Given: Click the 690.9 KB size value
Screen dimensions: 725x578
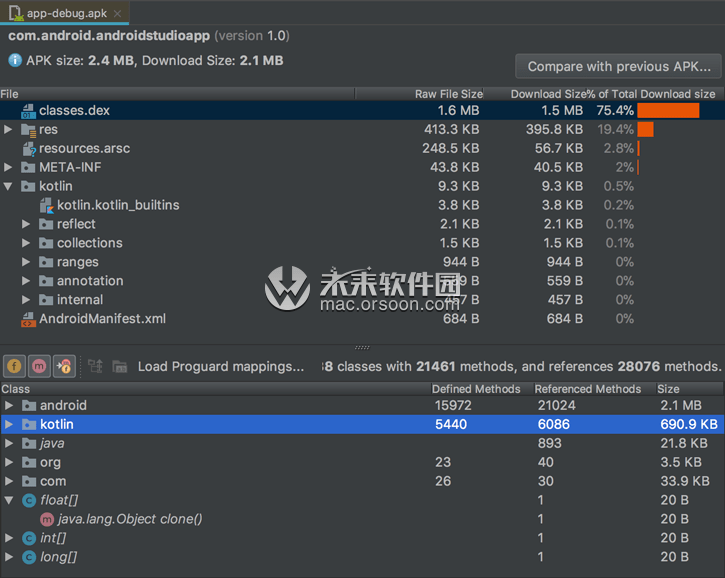Looking at the screenshot, I should [689, 424].
